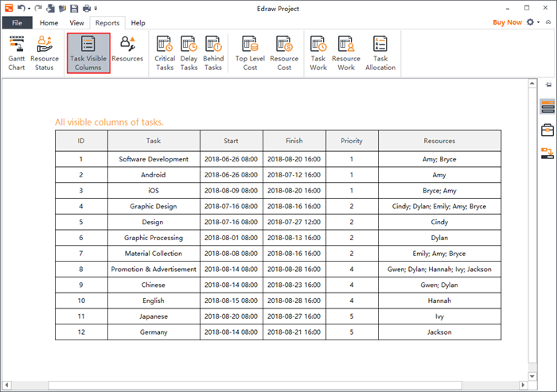Select the Graphic Processing task cell
The image size is (557, 392).
(x=154, y=238)
